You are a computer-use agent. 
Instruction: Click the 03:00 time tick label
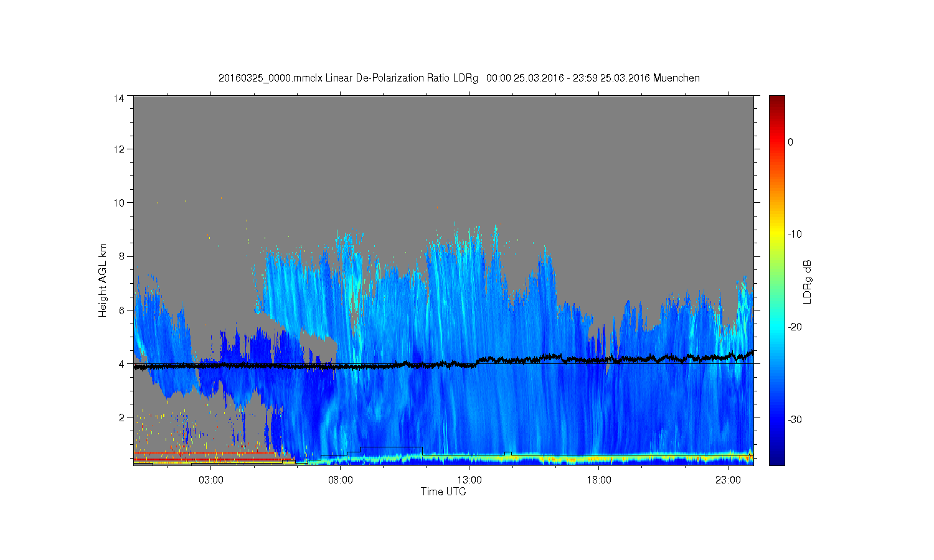pyautogui.click(x=211, y=480)
